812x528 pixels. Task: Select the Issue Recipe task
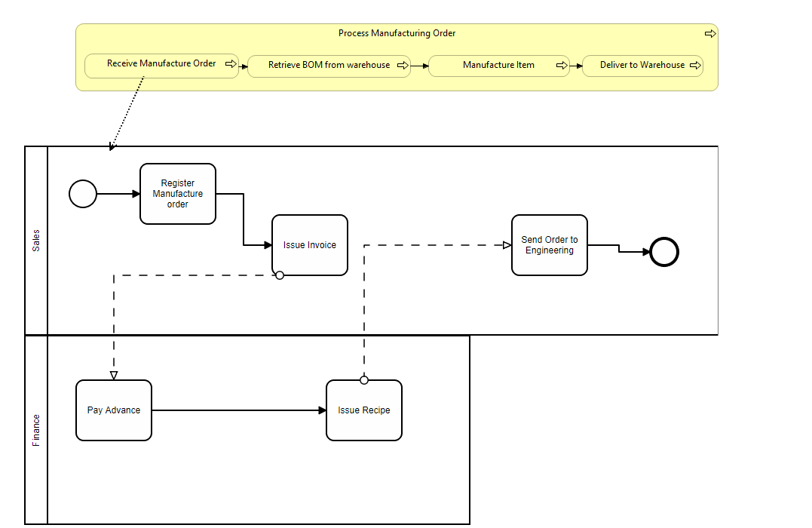(x=364, y=410)
